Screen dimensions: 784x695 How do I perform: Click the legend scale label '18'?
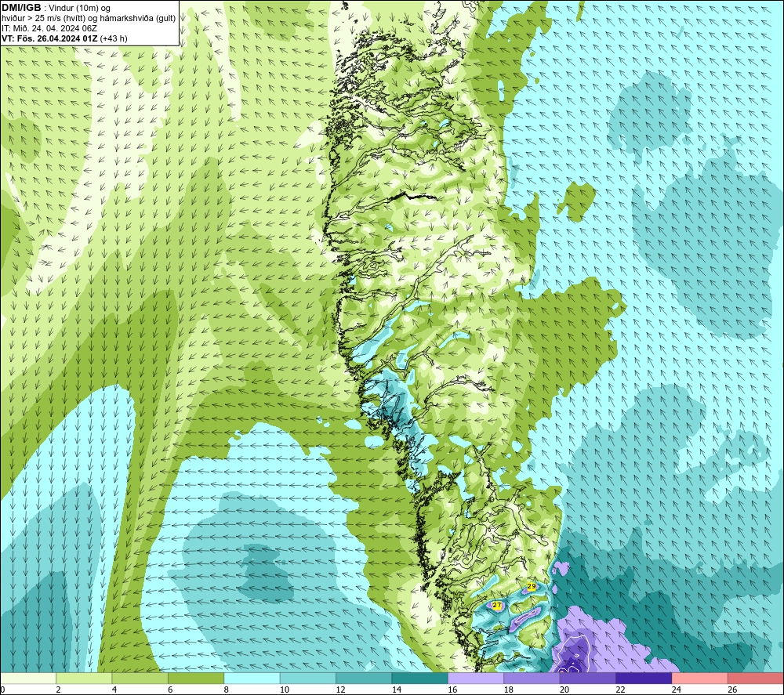pyautogui.click(x=509, y=690)
